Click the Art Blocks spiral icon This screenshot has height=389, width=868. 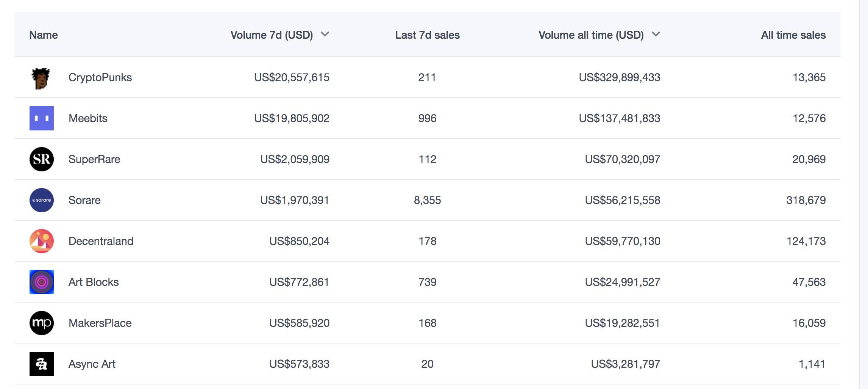click(42, 282)
